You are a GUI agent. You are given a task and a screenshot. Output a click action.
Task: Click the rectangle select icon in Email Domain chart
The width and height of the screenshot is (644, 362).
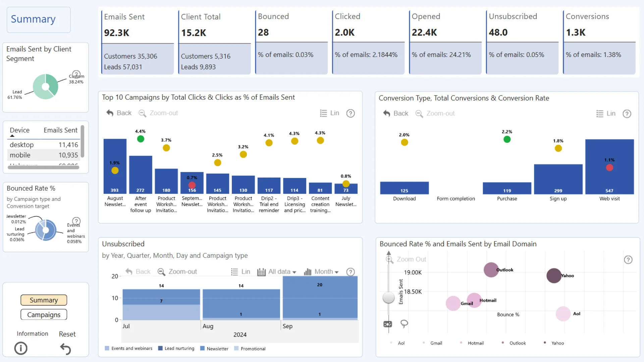388,324
